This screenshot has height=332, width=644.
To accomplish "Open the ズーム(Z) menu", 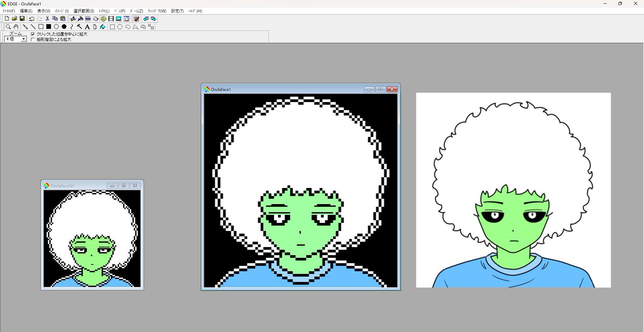I will [136, 11].
